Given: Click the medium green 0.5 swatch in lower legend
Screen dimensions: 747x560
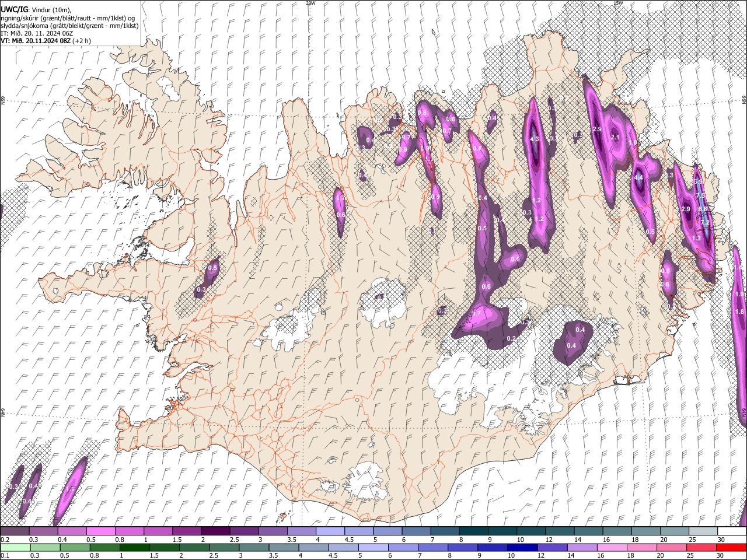Looking at the screenshot, I should click(x=75, y=547).
